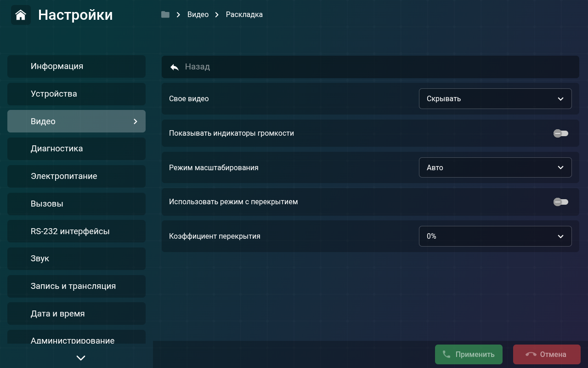Enable Использовать режим с перекрытием
Screen dimensions: 588x368
(x=561, y=202)
